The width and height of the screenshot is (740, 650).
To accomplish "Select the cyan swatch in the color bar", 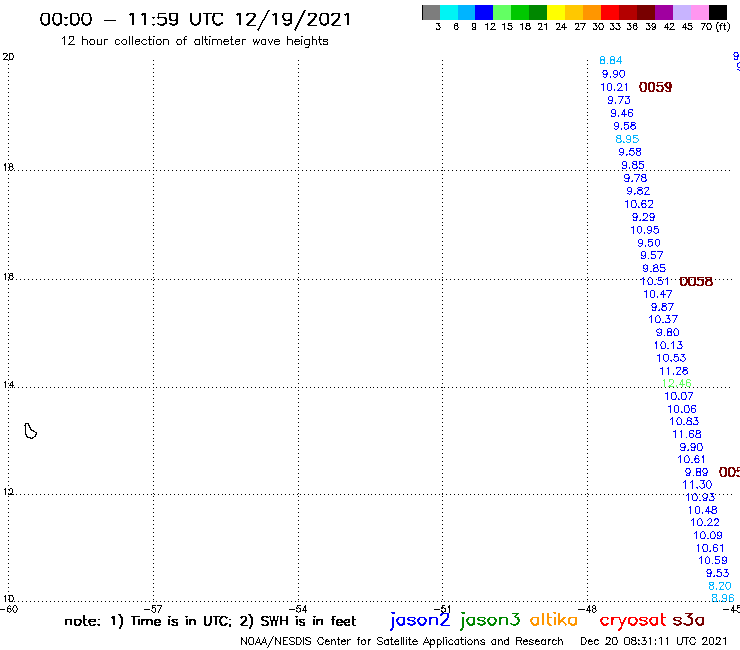I will [x=449, y=12].
